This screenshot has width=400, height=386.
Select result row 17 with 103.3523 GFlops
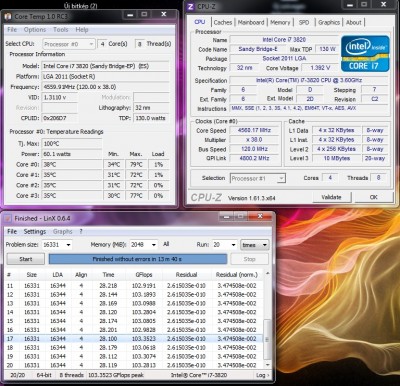134,339
